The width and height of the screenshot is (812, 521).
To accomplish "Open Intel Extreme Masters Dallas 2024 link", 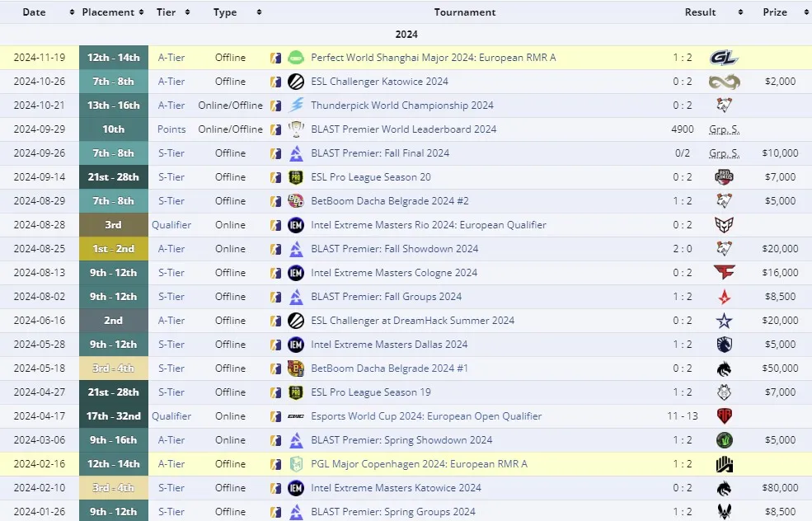I will [x=389, y=344].
